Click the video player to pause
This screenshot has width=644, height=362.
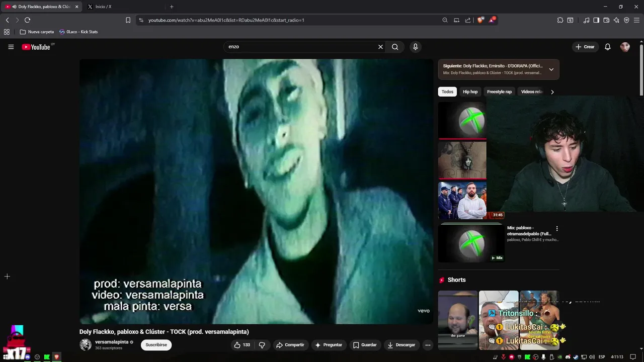pyautogui.click(x=256, y=192)
